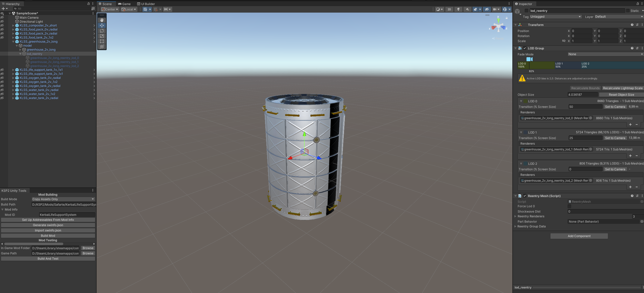644x293 pixels.
Task: Click the Build Mod button
Action: (48, 236)
